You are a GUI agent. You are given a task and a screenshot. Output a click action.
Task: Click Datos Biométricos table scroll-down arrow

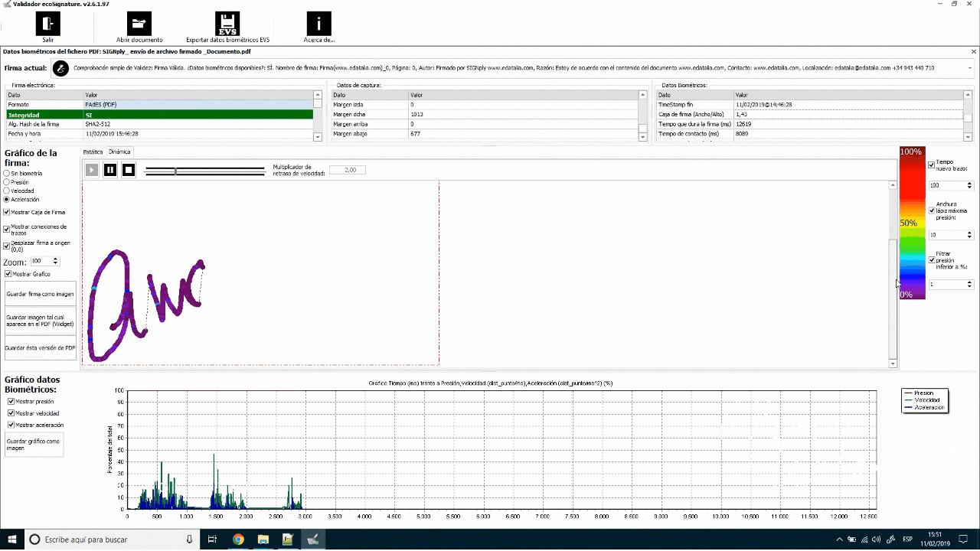pyautogui.click(x=968, y=137)
